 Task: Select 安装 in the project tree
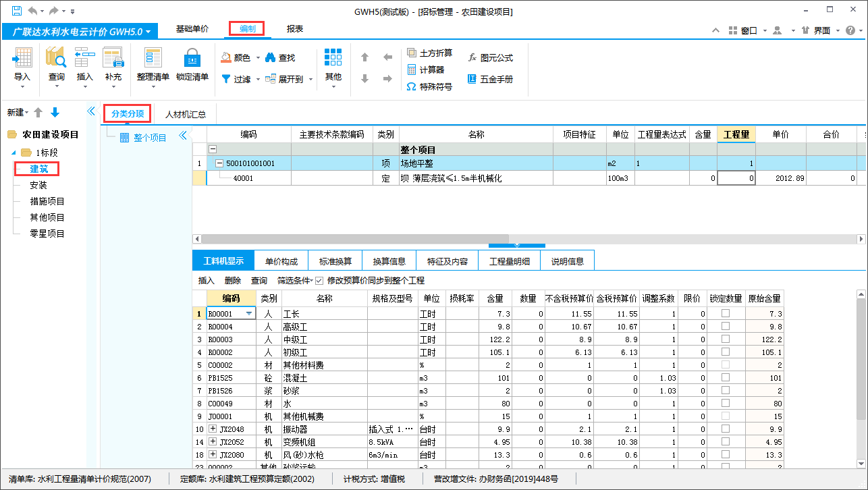[38, 185]
